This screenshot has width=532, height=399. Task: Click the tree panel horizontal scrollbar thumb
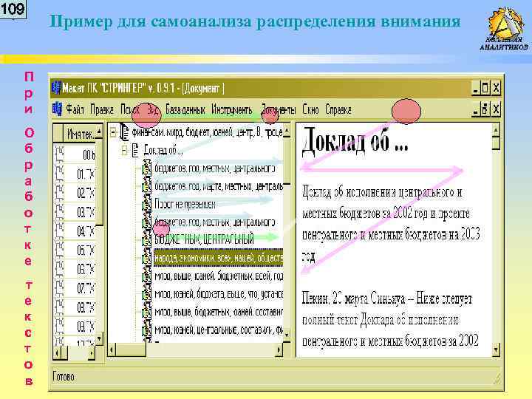(x=131, y=349)
